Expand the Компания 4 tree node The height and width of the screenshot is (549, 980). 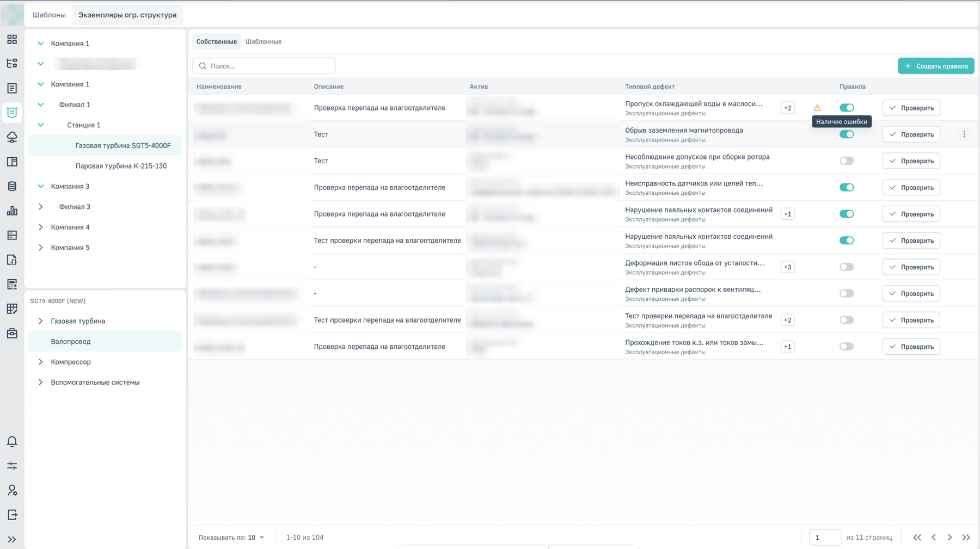[40, 227]
